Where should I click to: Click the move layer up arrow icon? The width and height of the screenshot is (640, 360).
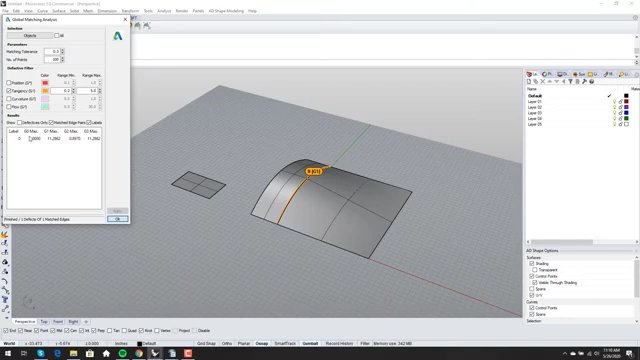pyautogui.click(x=549, y=82)
